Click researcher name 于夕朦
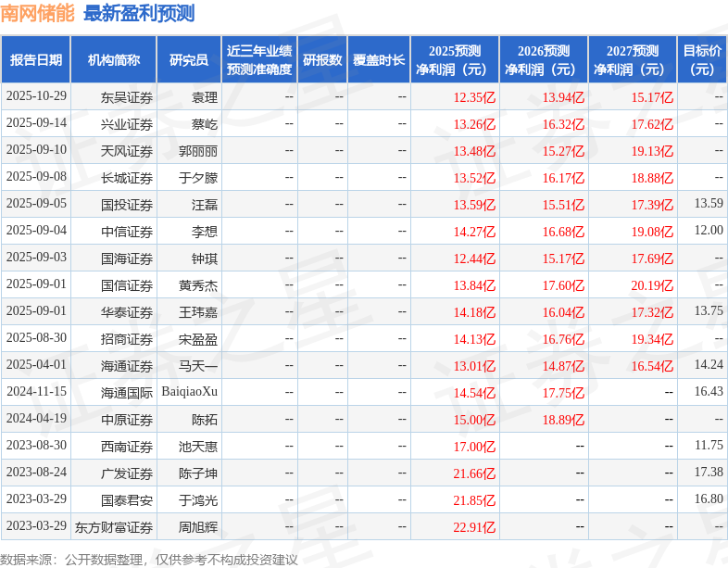 click(198, 178)
